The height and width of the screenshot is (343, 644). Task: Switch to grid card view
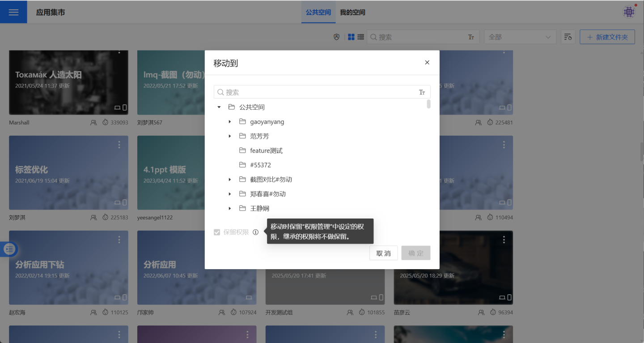pyautogui.click(x=352, y=37)
